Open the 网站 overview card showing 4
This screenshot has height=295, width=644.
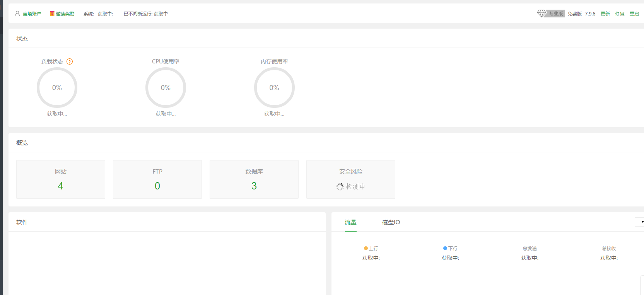coord(61,179)
